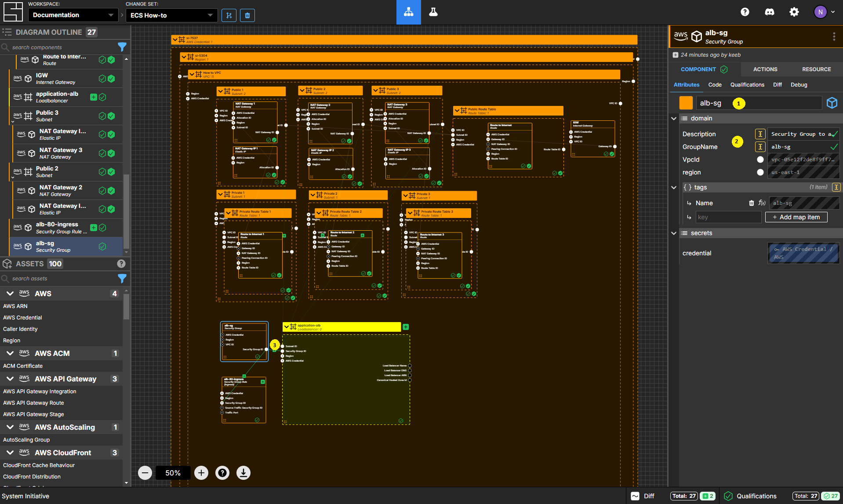843x504 pixels.
Task: Click the Add map item button
Action: point(796,217)
